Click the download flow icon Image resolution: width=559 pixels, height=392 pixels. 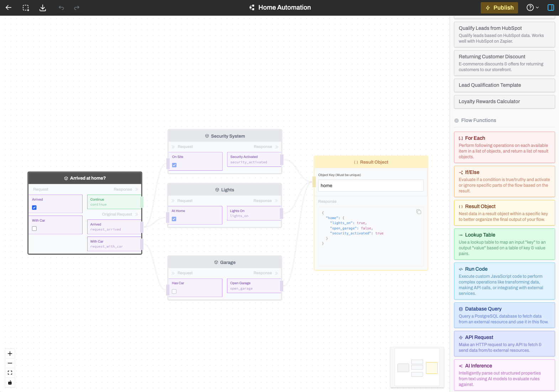(x=43, y=7)
